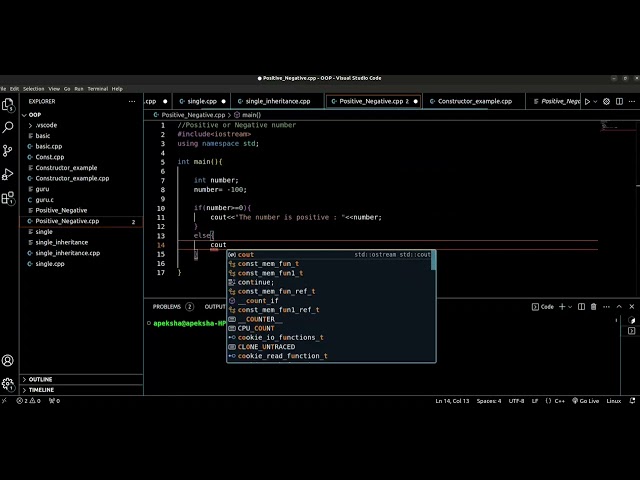Image resolution: width=640 pixels, height=480 pixels.
Task: Click the autocomplete list scrollbar
Action: 433,260
